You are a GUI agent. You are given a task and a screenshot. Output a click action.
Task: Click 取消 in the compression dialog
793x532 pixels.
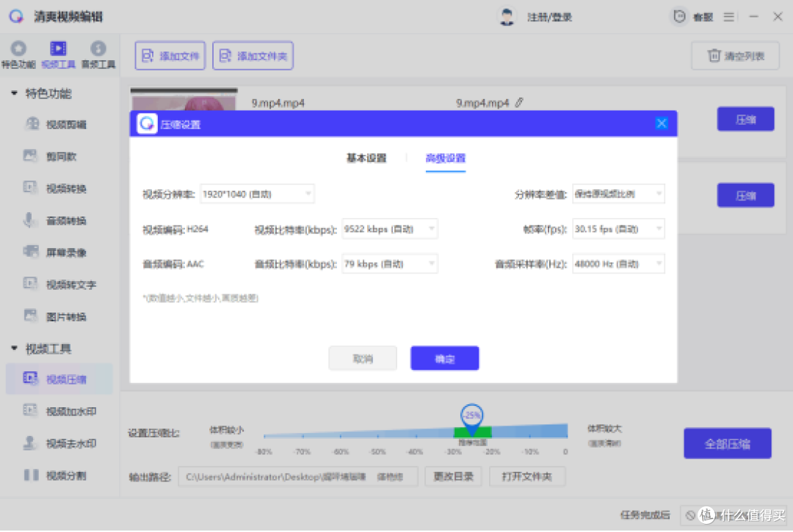363,359
